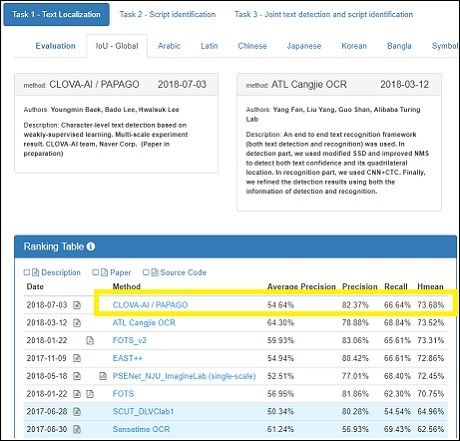The width and height of the screenshot is (460, 441).
Task: Switch to Task 2 - Script identification tab
Action: coord(168,14)
